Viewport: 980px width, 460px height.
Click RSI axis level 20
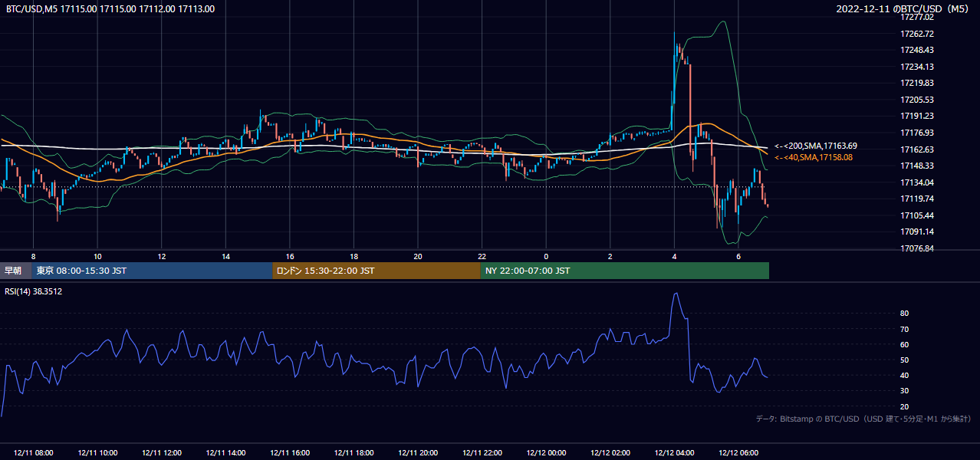coord(905,406)
